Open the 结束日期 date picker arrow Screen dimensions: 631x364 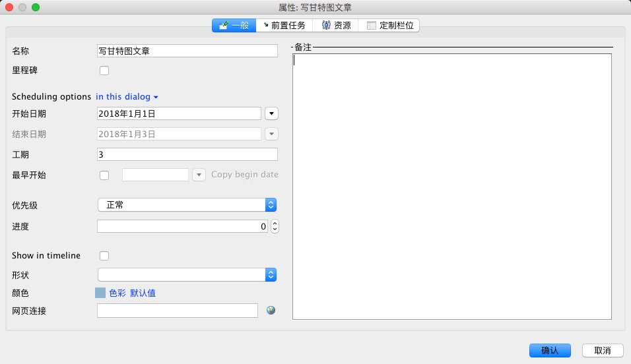272,134
